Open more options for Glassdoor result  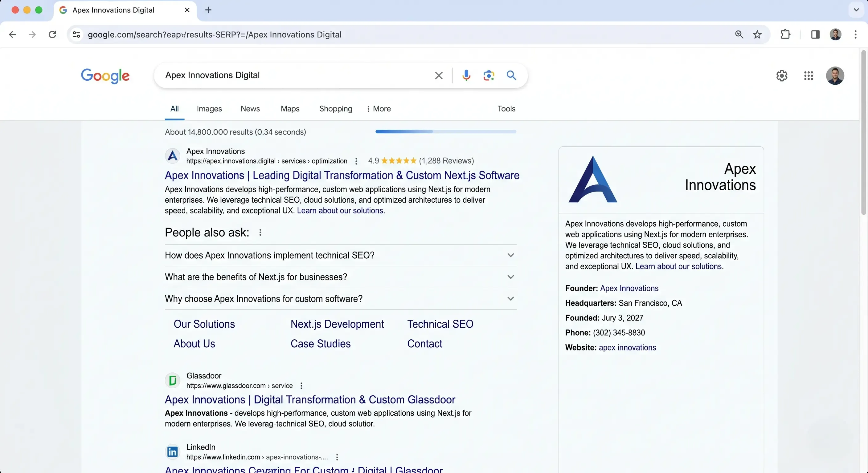[x=301, y=386]
